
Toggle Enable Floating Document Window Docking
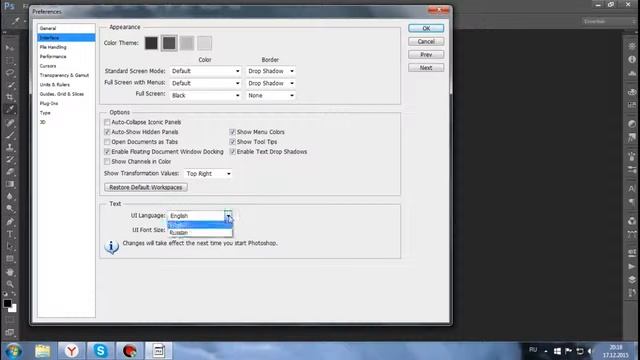tap(107, 151)
